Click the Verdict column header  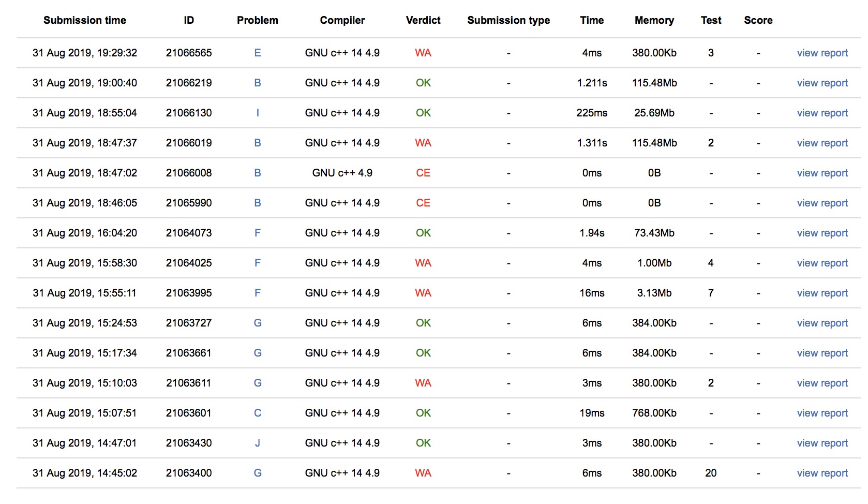pos(423,20)
